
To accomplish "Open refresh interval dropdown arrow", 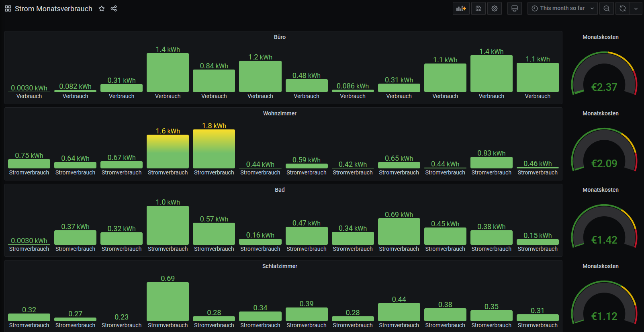I will [x=636, y=8].
